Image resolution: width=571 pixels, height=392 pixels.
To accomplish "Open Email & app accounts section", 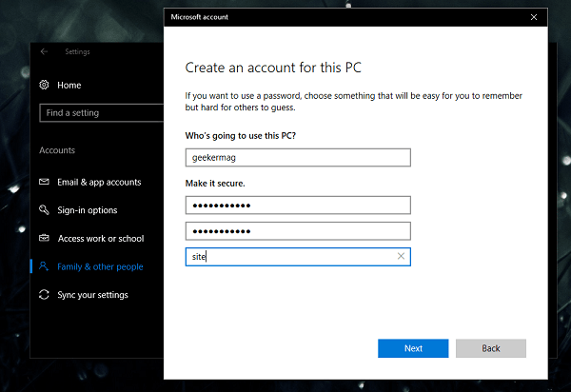I will (99, 182).
